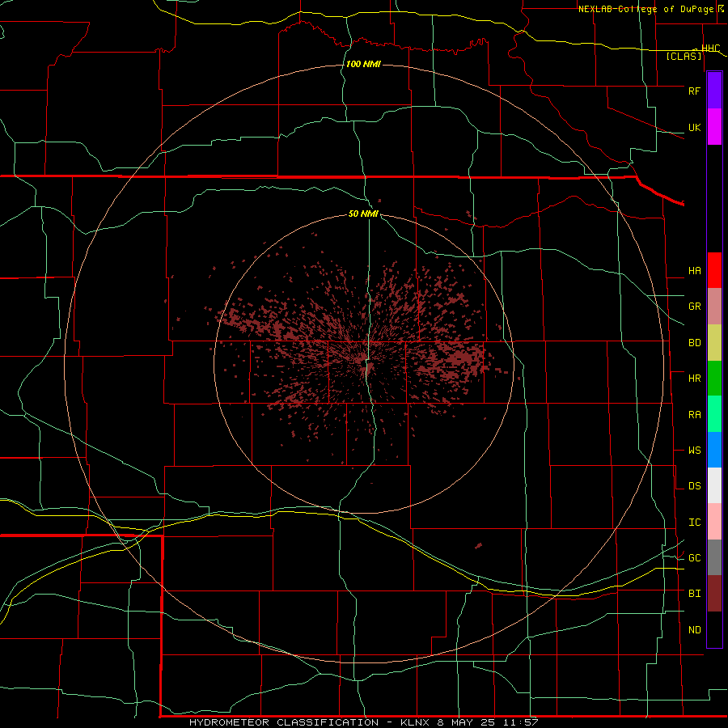Viewport: 728px width, 728px height.
Task: Click the magenta UK color swatch
Action: point(714,127)
